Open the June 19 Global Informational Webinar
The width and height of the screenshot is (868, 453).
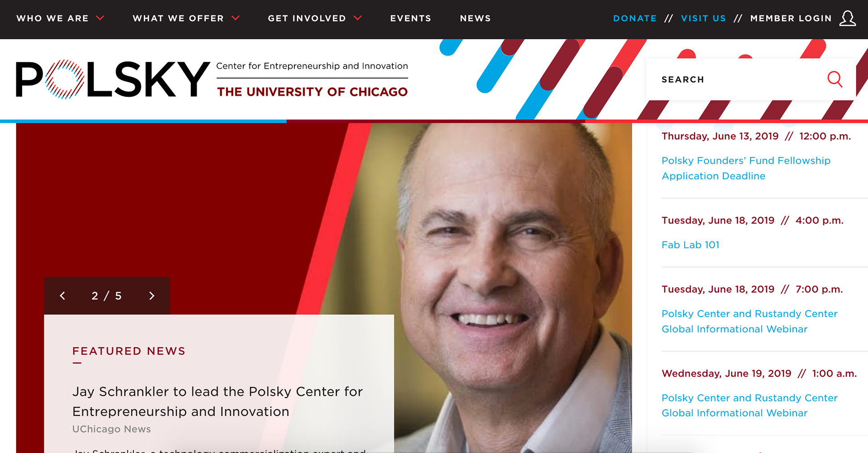click(750, 405)
